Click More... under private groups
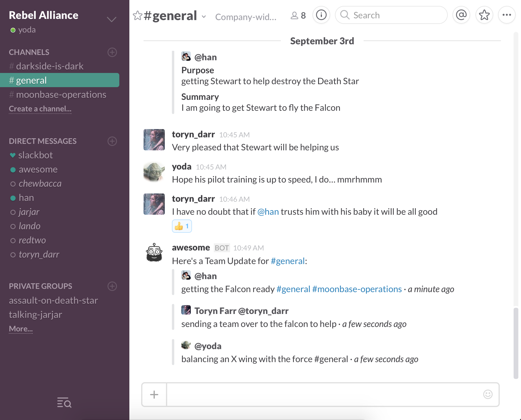521x420 pixels. click(21, 329)
